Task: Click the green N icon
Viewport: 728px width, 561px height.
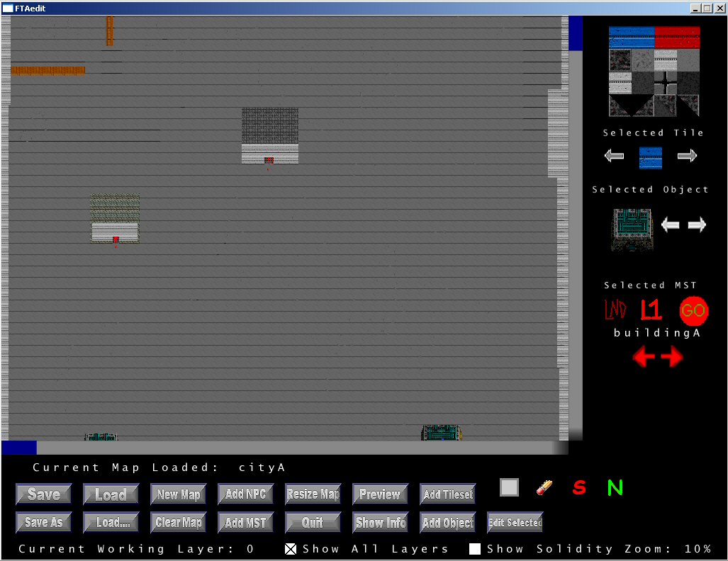Action: 615,487
